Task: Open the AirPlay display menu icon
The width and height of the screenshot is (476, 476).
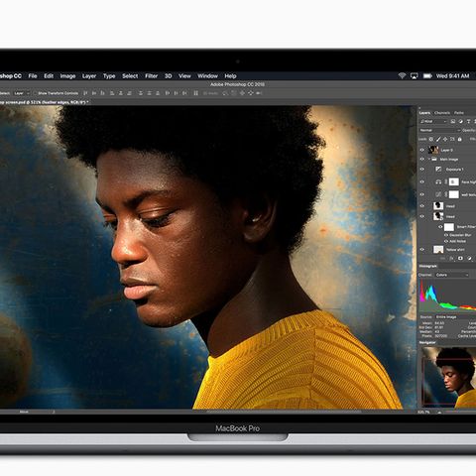Action: click(415, 76)
